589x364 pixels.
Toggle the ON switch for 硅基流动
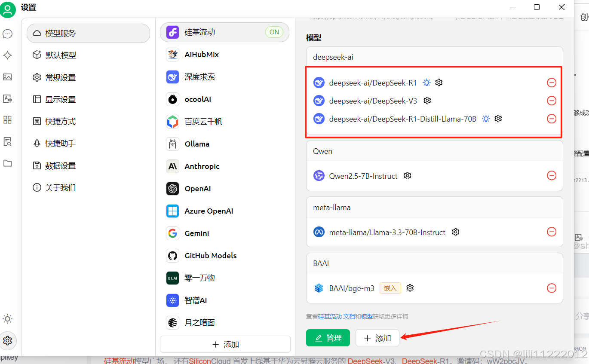tap(274, 32)
